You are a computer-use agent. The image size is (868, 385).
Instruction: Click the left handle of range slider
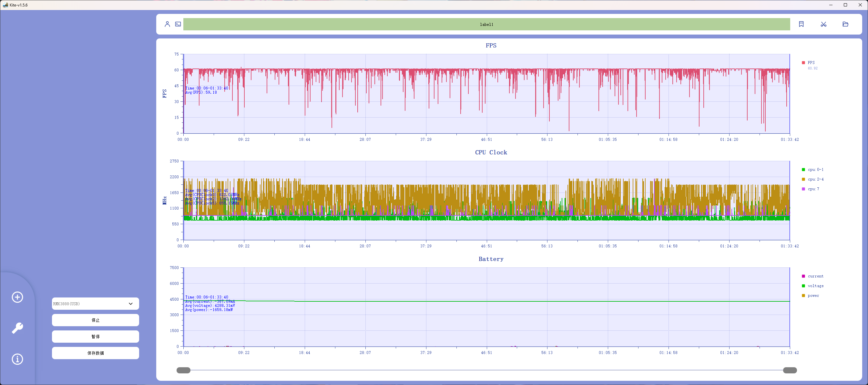click(x=183, y=370)
